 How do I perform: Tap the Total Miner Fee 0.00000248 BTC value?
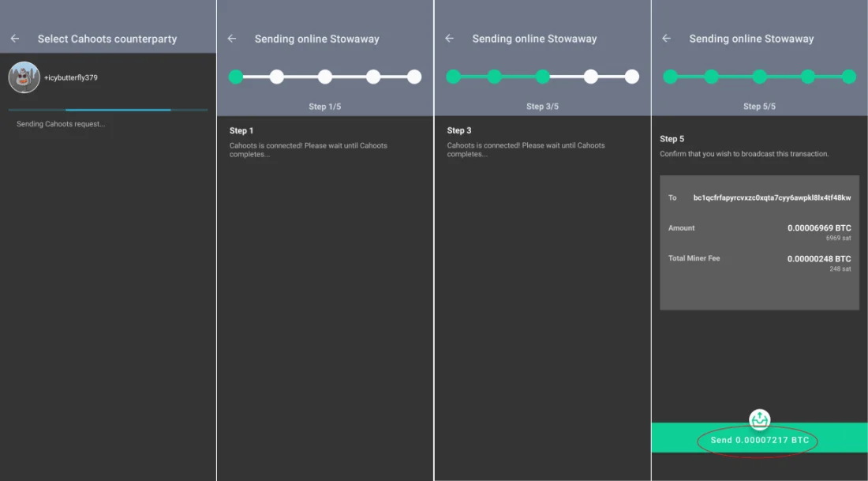click(x=819, y=259)
